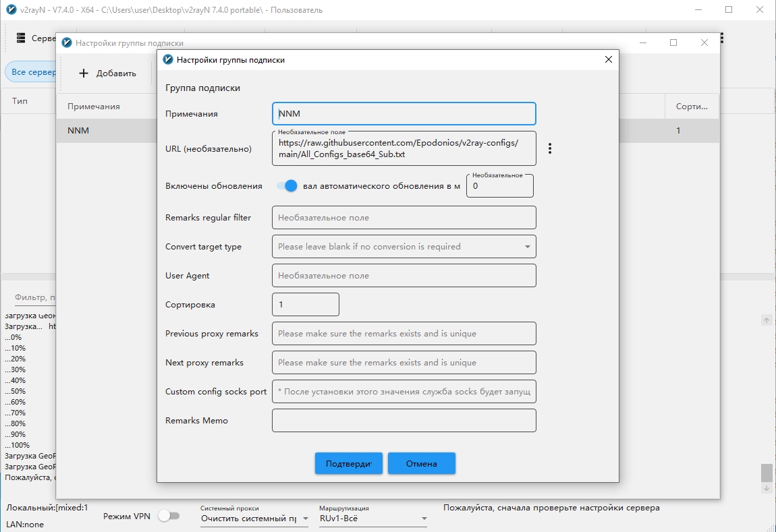Screen dimensions: 776x532
Task: Click the '...100%' log line
Action: (18, 445)
